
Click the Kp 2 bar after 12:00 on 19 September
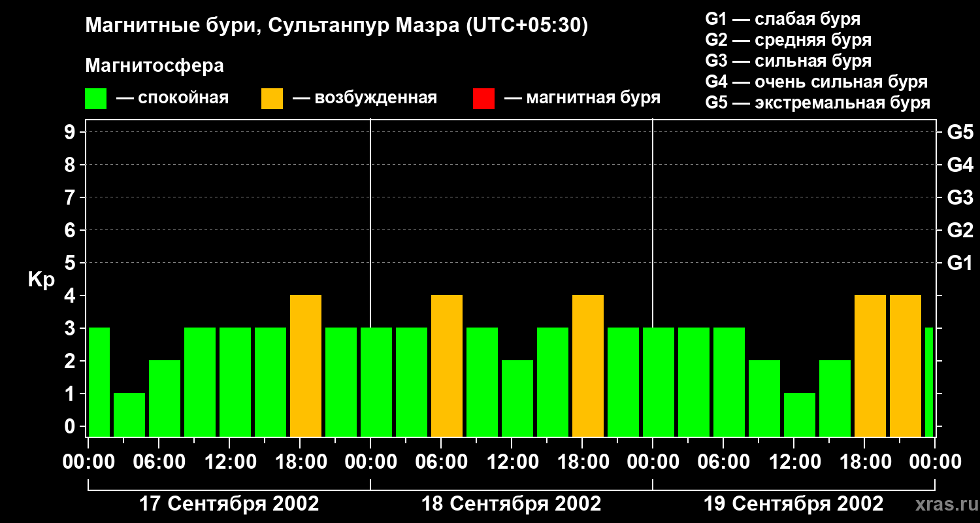(835, 398)
